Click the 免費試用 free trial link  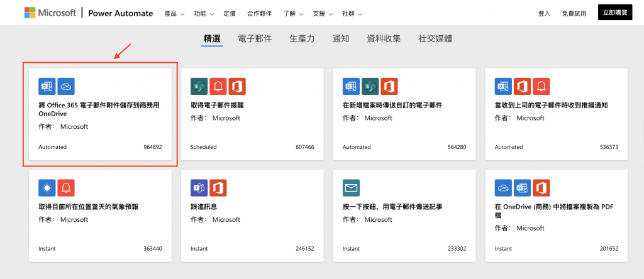click(x=574, y=14)
